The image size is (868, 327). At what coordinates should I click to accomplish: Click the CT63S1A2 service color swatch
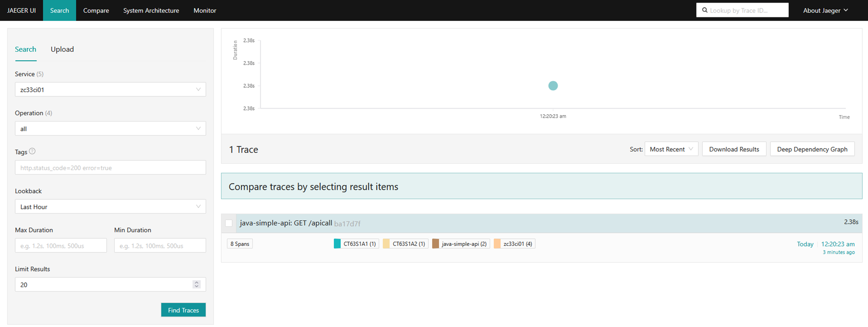tap(386, 244)
